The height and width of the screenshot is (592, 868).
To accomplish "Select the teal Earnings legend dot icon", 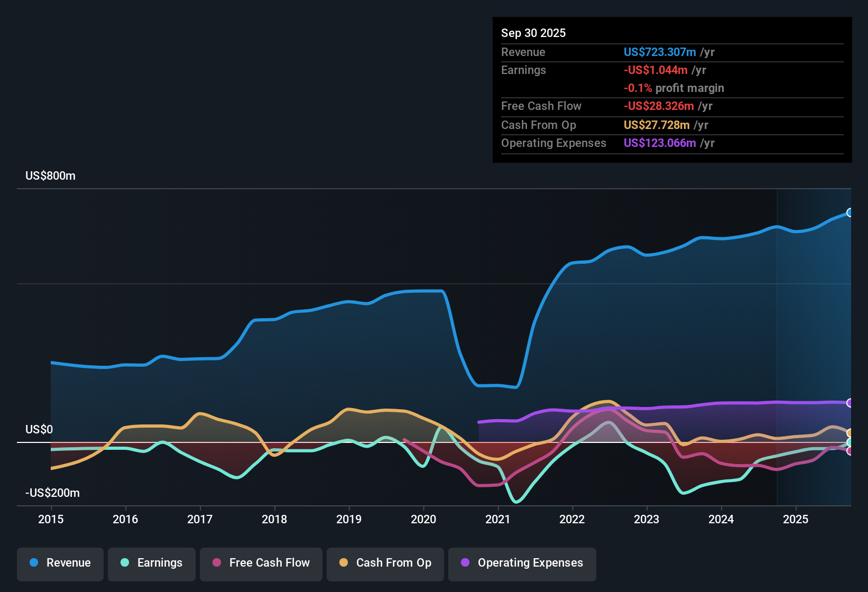I will tap(125, 563).
